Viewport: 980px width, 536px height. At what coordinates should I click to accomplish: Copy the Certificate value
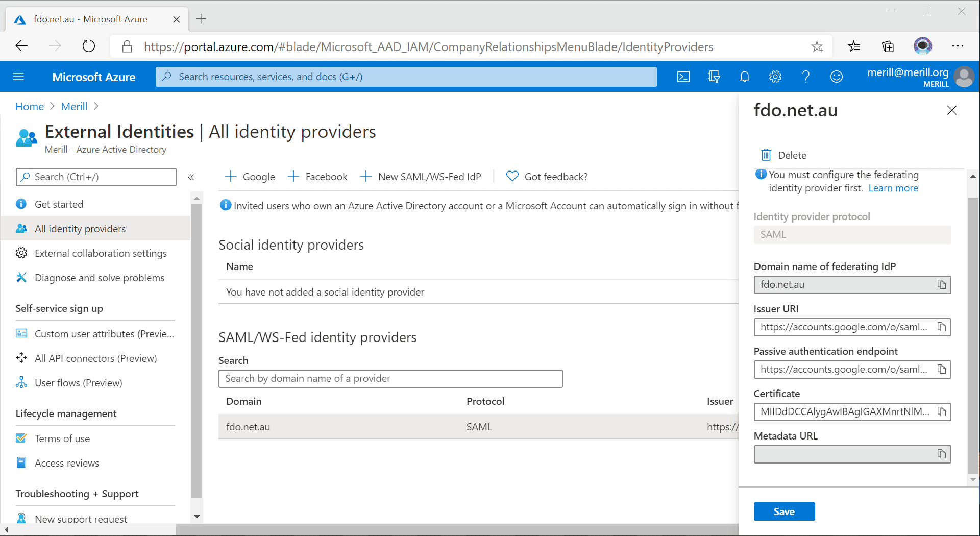point(942,412)
